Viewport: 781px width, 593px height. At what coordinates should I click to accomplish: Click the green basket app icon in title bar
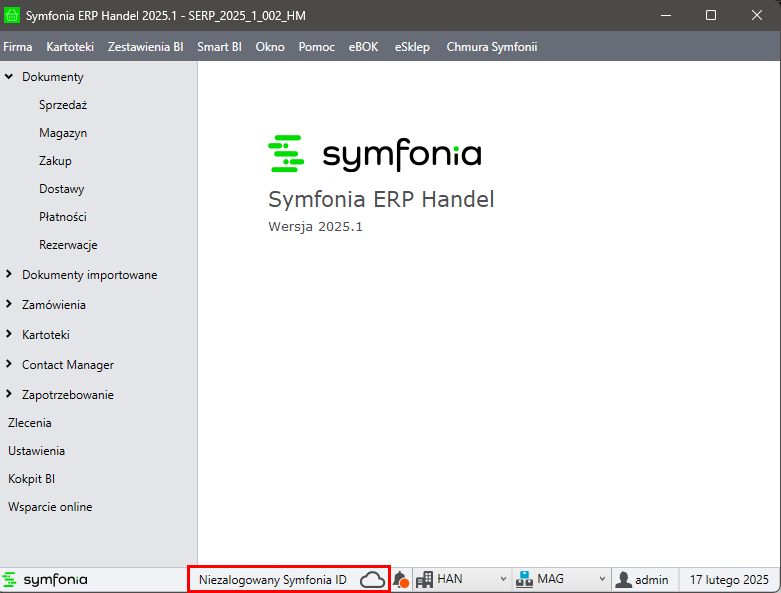(11, 15)
